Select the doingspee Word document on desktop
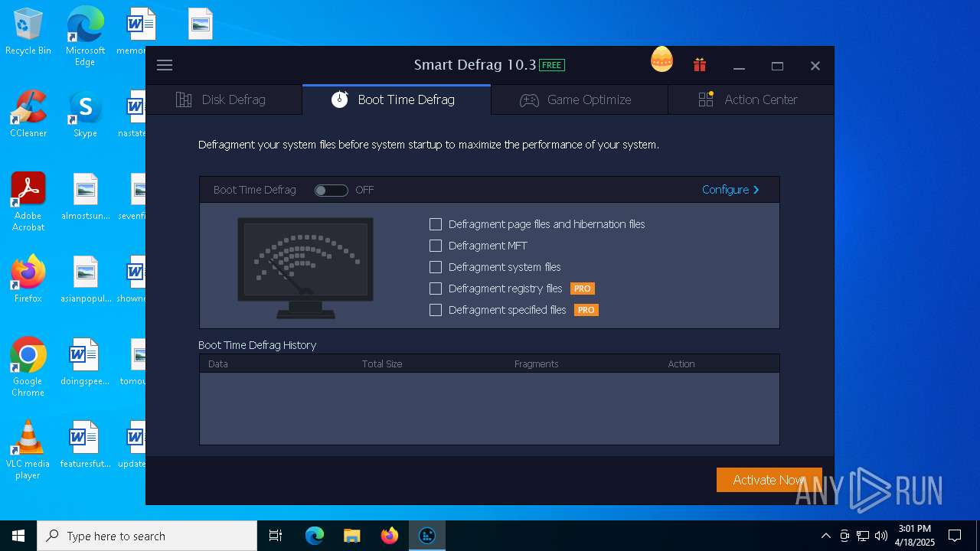Viewport: 980px width, 551px height. pos(85,362)
